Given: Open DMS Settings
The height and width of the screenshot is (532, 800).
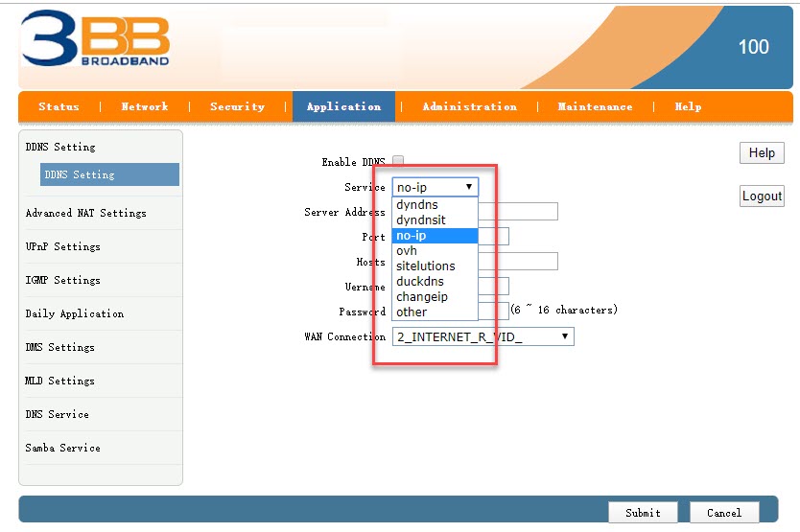Looking at the screenshot, I should [x=59, y=347].
